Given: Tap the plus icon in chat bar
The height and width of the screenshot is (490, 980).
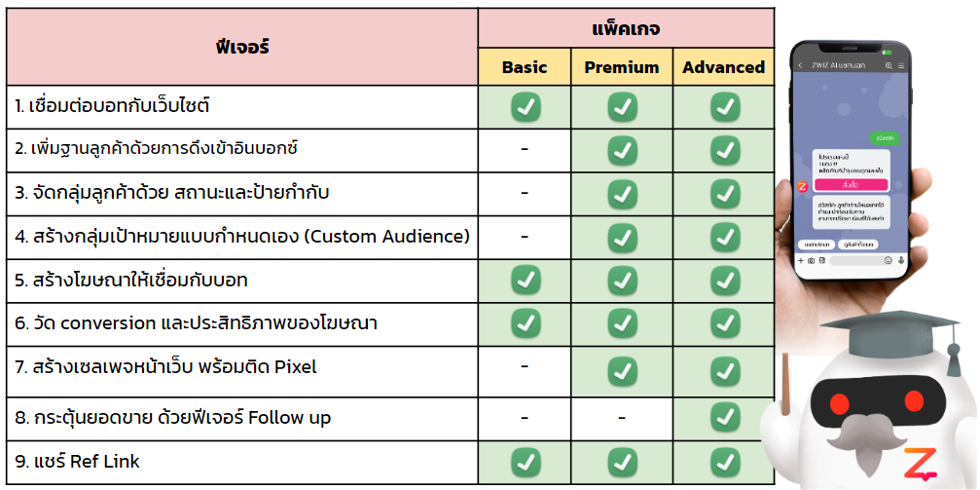Looking at the screenshot, I should [x=801, y=260].
